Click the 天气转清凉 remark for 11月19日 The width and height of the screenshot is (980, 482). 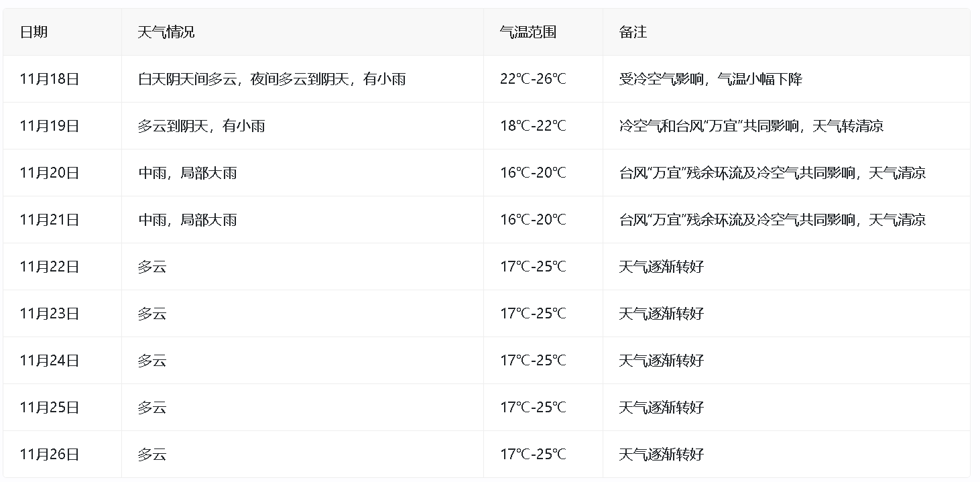tap(751, 126)
